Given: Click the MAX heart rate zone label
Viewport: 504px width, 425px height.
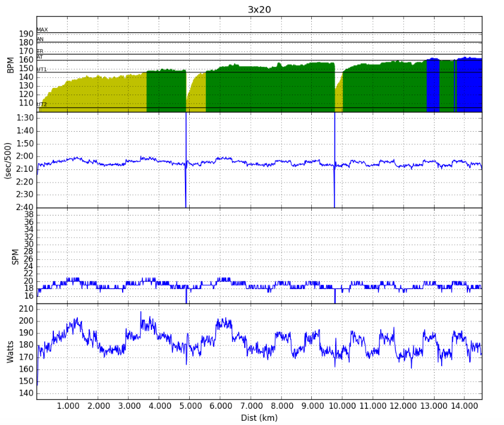Looking at the screenshot, I should pos(42,29).
